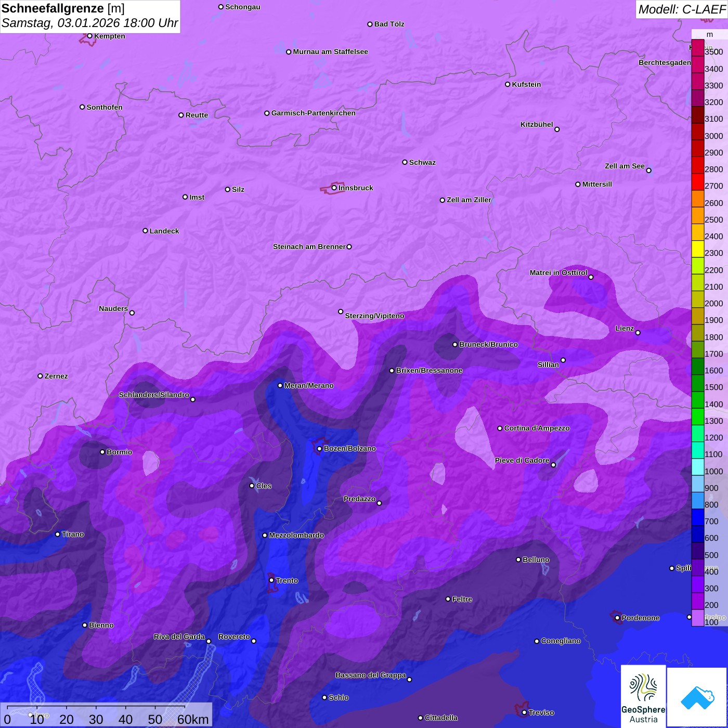
Task: Click the 'Steinach am Brenner' label
Action: coord(309,246)
